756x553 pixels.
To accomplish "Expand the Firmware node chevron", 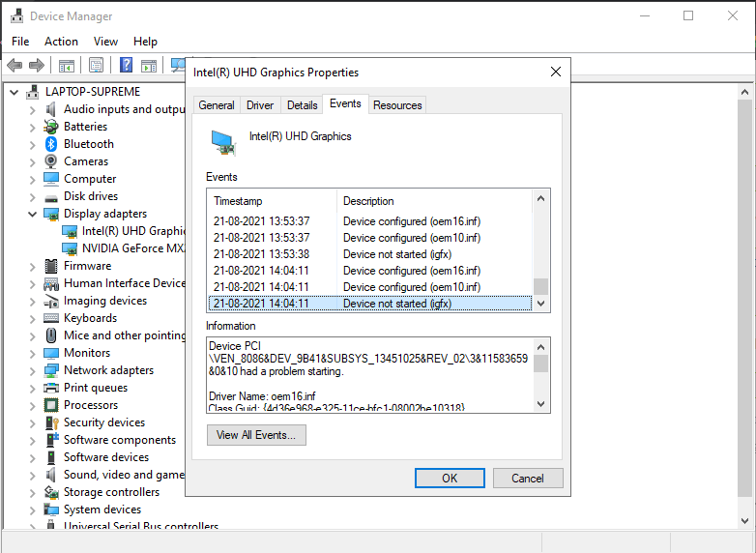I will pyautogui.click(x=32, y=267).
